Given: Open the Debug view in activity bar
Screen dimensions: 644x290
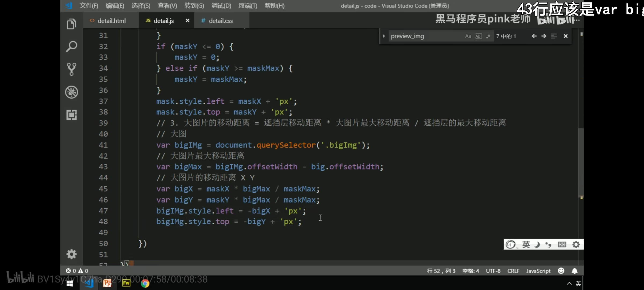Looking at the screenshot, I should point(71,92).
